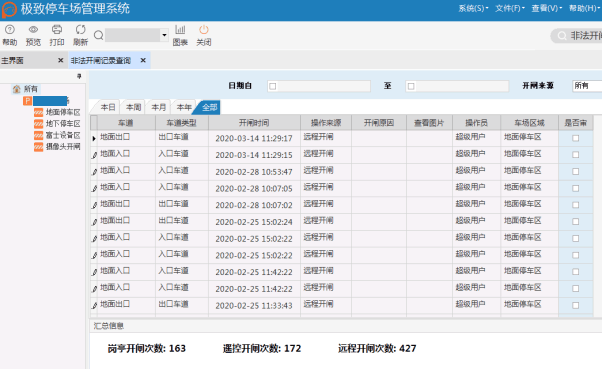602x369 pixels.
Task: Sort by the 车道 column header
Action: coord(126,123)
